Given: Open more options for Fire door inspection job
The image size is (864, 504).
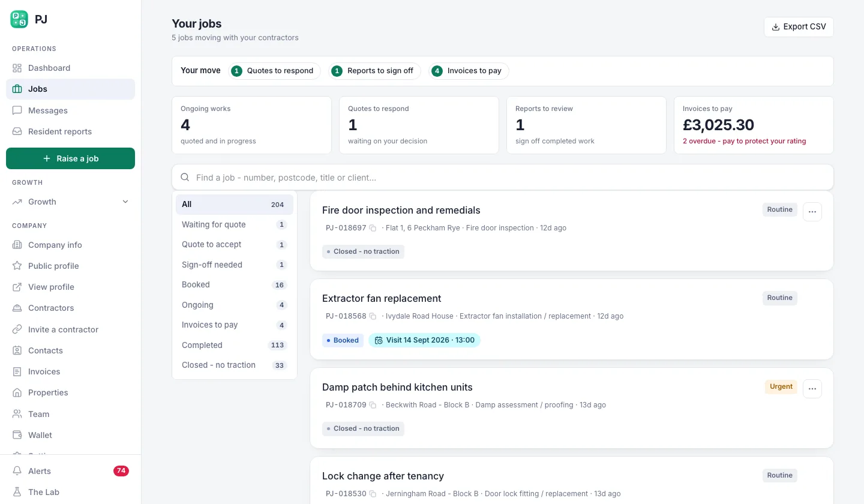Looking at the screenshot, I should click(812, 212).
